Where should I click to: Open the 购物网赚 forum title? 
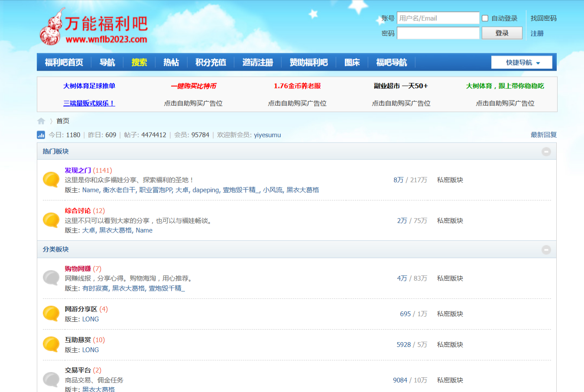point(78,269)
